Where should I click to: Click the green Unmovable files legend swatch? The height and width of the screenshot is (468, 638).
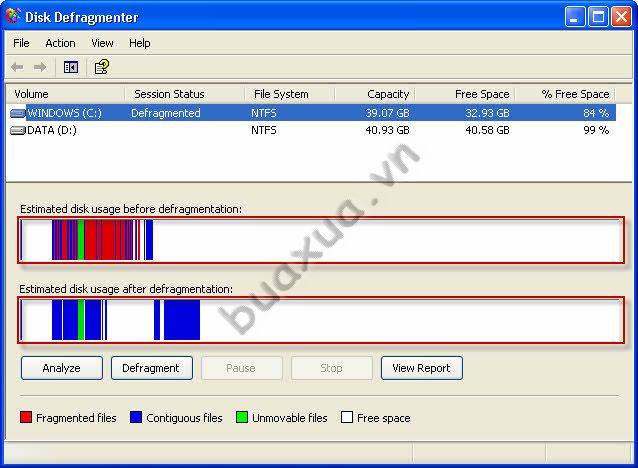(242, 417)
